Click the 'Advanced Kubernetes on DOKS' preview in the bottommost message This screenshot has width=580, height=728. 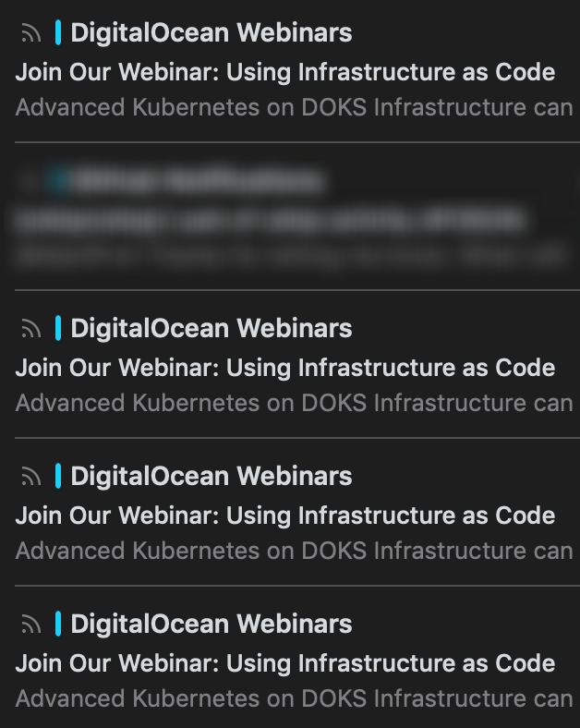pyautogui.click(x=295, y=698)
